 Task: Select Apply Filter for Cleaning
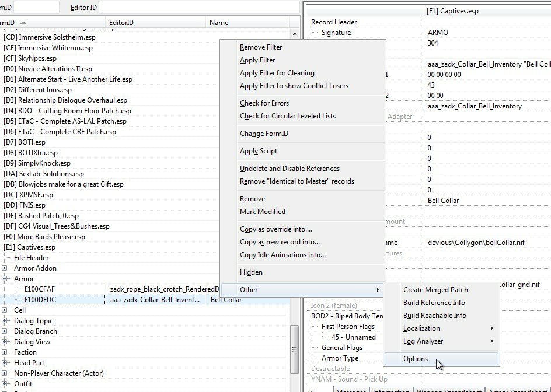[277, 73]
